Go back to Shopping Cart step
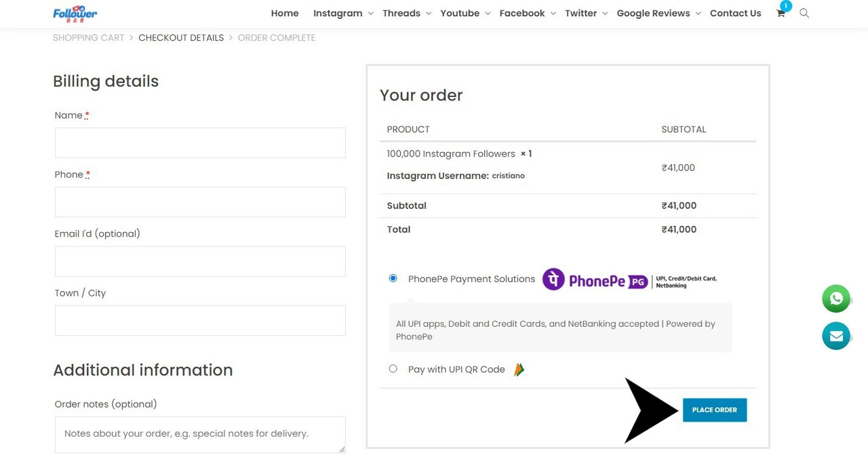This screenshot has width=868, height=472. [89, 38]
